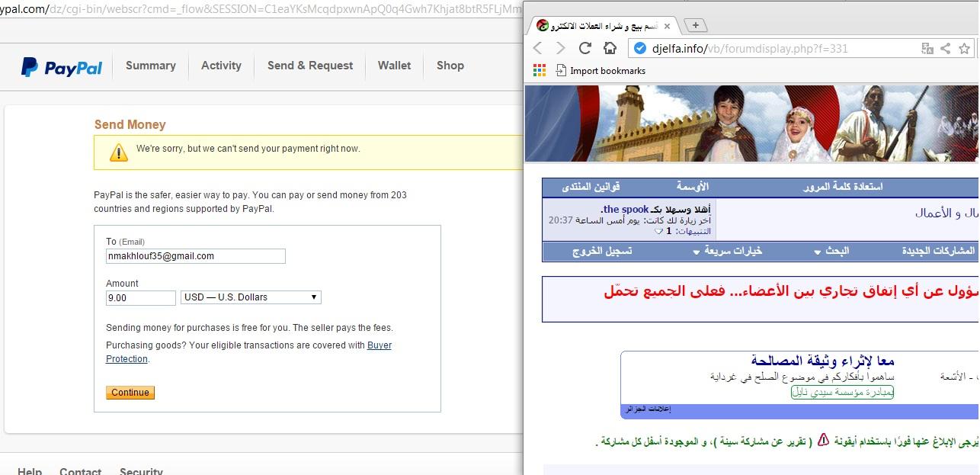Click the translate page icon
This screenshot has height=475, width=980.
tap(927, 48)
